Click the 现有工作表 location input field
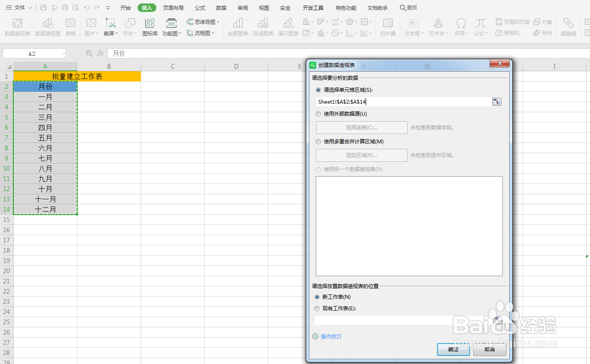 click(404, 320)
